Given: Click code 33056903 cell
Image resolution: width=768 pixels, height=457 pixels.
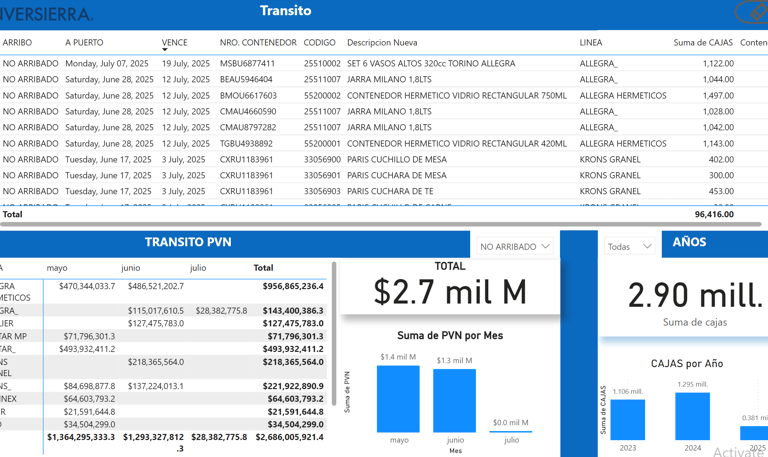Looking at the screenshot, I should [x=322, y=191].
